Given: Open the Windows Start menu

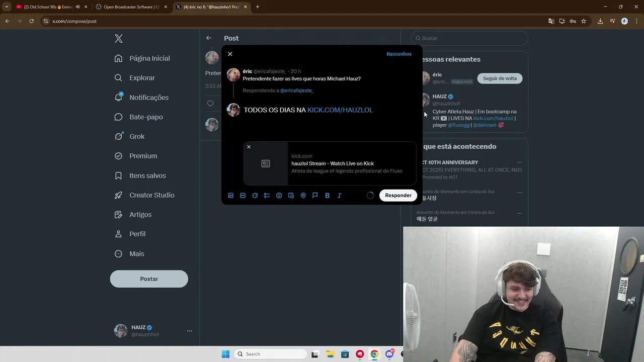Looking at the screenshot, I should pyautogui.click(x=225, y=354).
